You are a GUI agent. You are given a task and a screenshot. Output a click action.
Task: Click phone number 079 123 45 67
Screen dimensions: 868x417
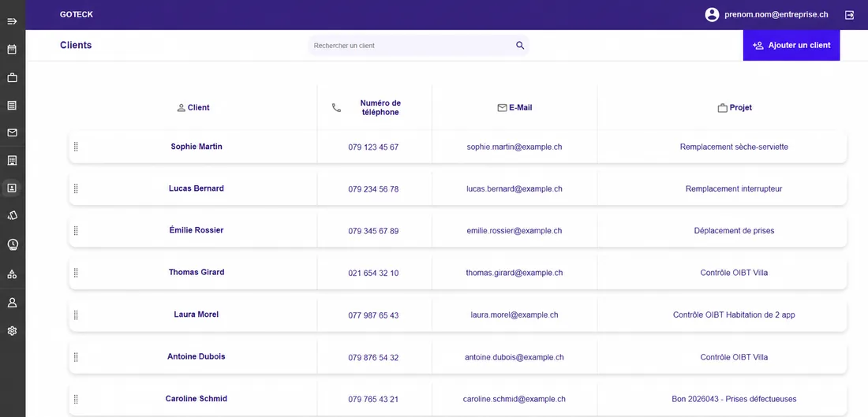point(374,147)
